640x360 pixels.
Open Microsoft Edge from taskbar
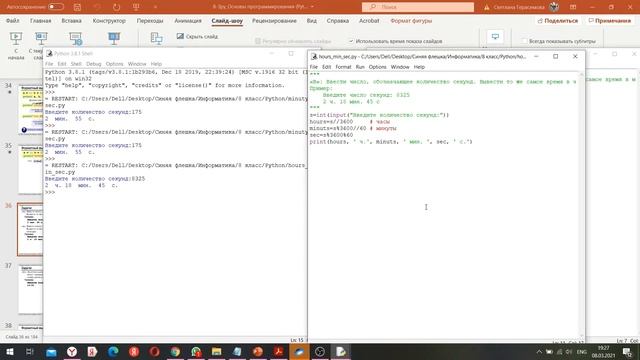pos(113,351)
